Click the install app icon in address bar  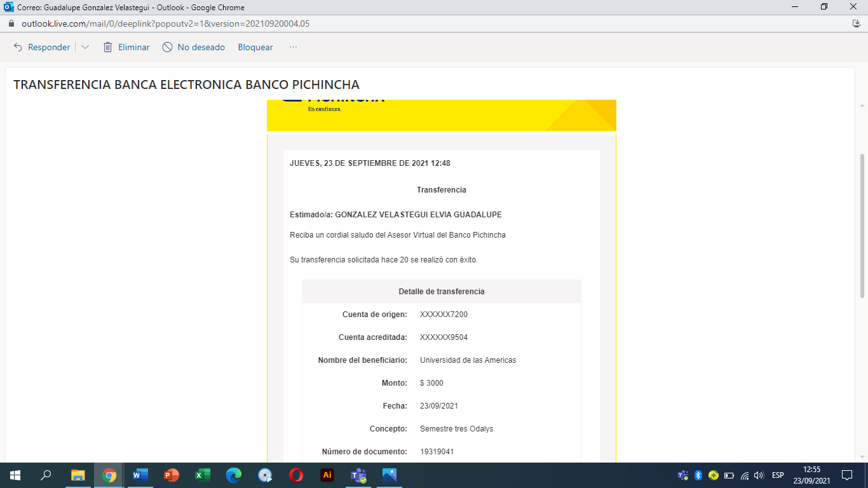[x=856, y=24]
